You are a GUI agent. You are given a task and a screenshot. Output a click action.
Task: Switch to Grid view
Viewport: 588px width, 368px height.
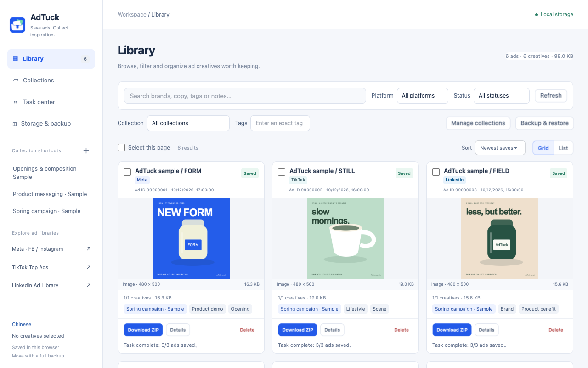[543, 148]
